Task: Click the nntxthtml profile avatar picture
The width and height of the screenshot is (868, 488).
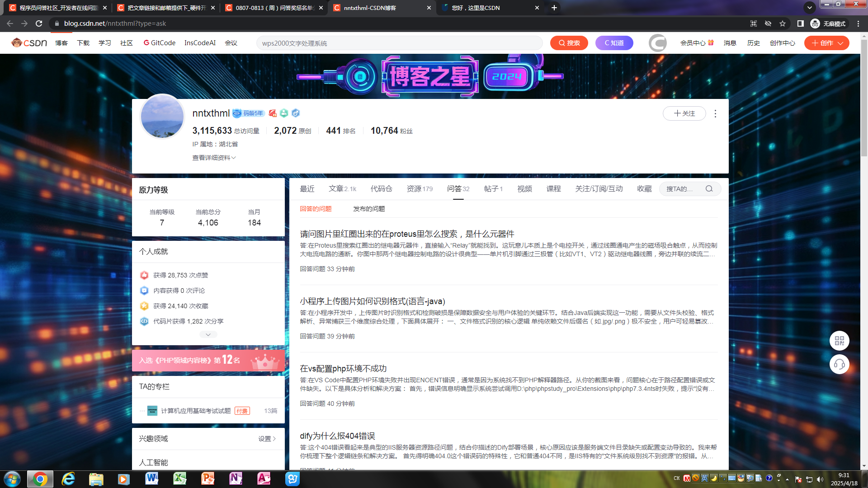Action: (x=162, y=116)
